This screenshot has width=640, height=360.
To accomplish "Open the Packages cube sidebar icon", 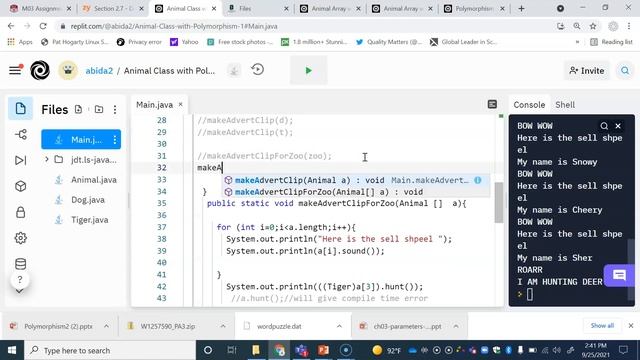I will pos(20,186).
